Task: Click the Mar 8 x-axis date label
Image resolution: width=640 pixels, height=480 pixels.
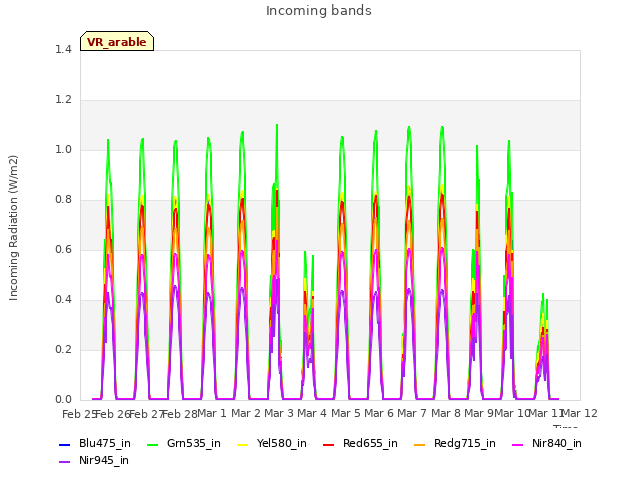Action: pos(446,413)
